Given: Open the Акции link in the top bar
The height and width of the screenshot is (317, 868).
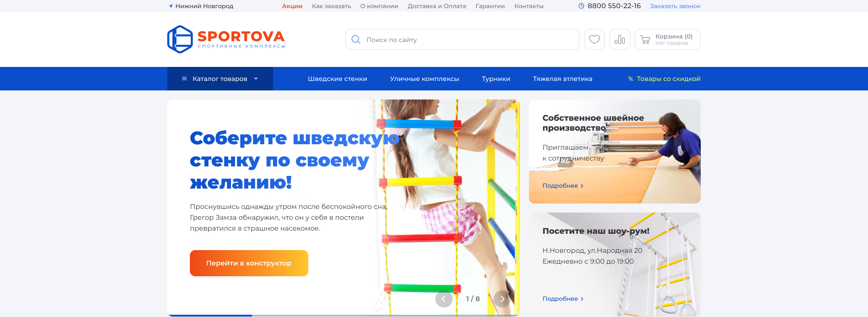Looking at the screenshot, I should tap(292, 6).
